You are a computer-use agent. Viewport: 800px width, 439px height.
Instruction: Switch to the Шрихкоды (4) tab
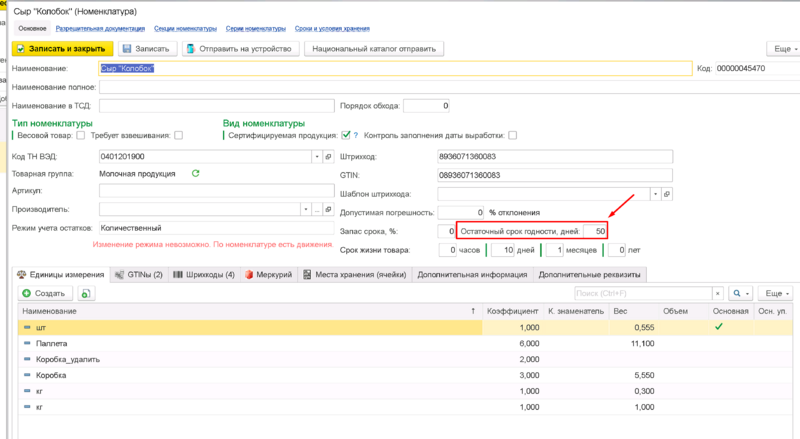(204, 275)
